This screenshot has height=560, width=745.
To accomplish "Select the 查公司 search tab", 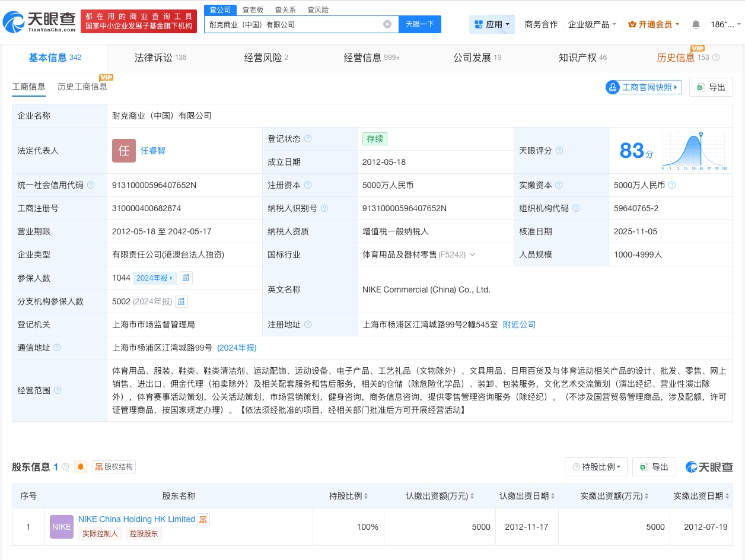I will click(x=221, y=10).
